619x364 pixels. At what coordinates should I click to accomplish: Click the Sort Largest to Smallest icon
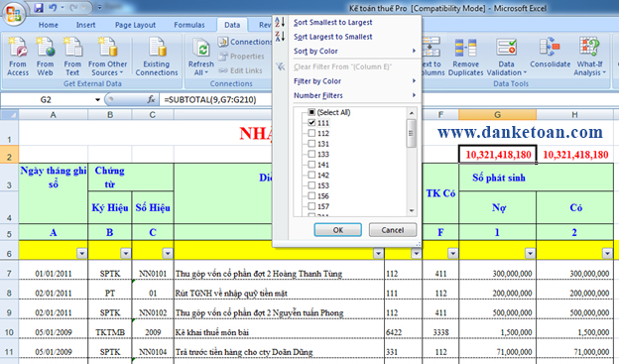click(x=280, y=37)
